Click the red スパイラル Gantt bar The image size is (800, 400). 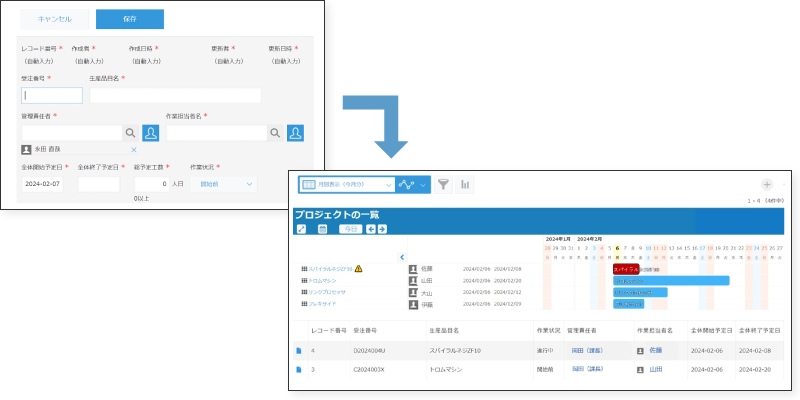pyautogui.click(x=626, y=269)
